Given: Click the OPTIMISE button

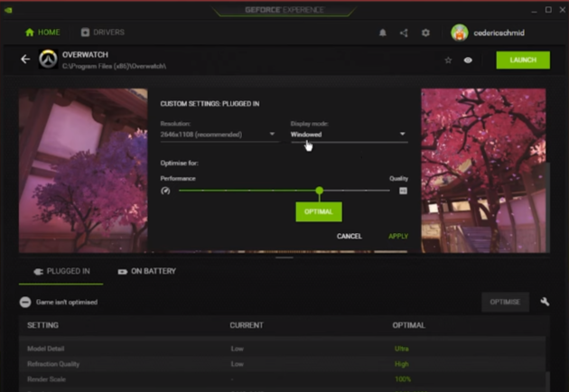Looking at the screenshot, I should [x=505, y=302].
